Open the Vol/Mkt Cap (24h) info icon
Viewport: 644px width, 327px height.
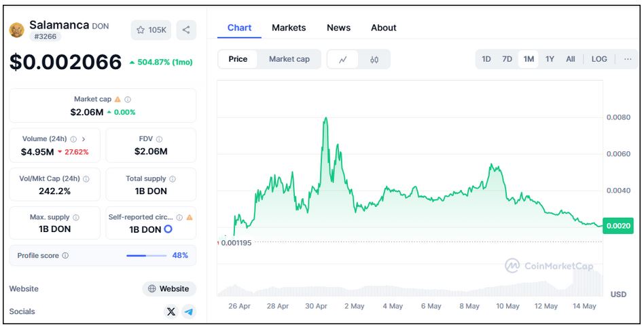86,179
